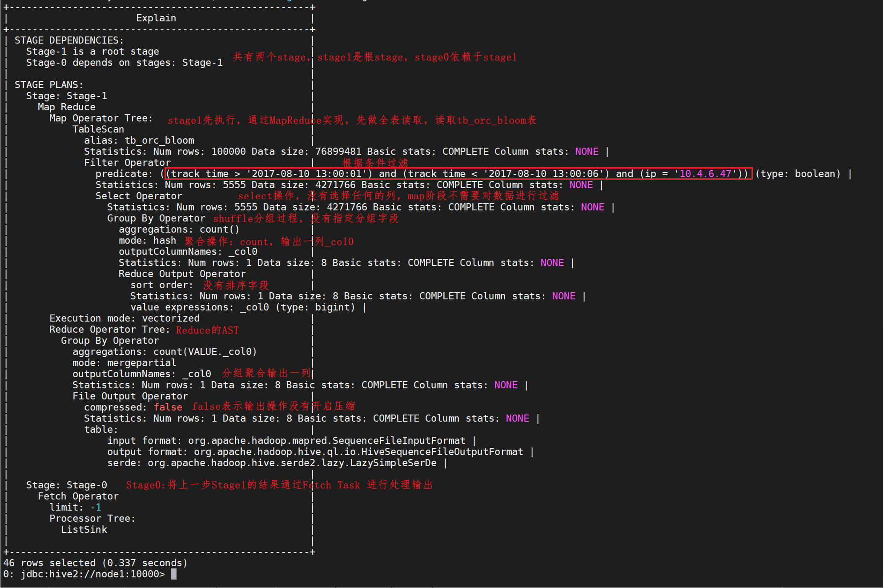Click TableScan statistics 'Num rows: 100000' line

[x=342, y=152]
